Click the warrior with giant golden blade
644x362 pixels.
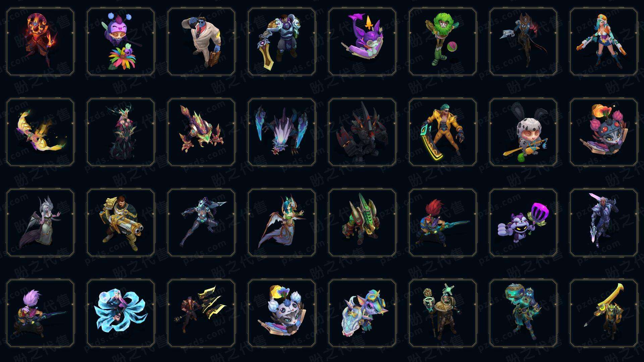click(x=604, y=313)
